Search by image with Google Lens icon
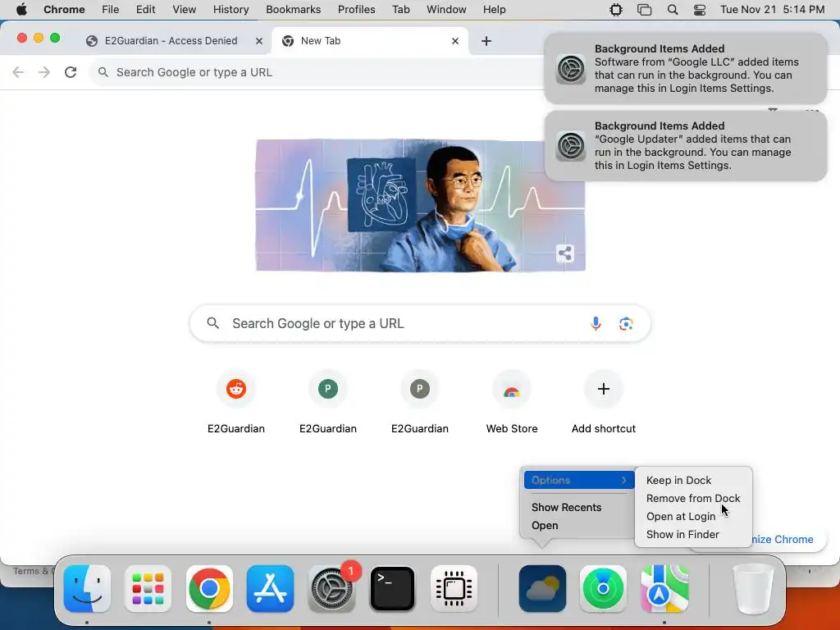840x630 pixels. point(626,323)
